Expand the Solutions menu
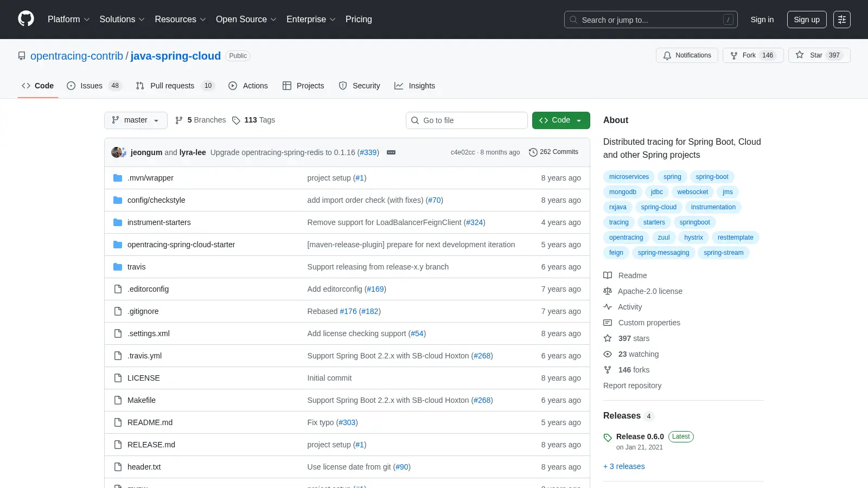This screenshot has width=868, height=488. [x=122, y=20]
